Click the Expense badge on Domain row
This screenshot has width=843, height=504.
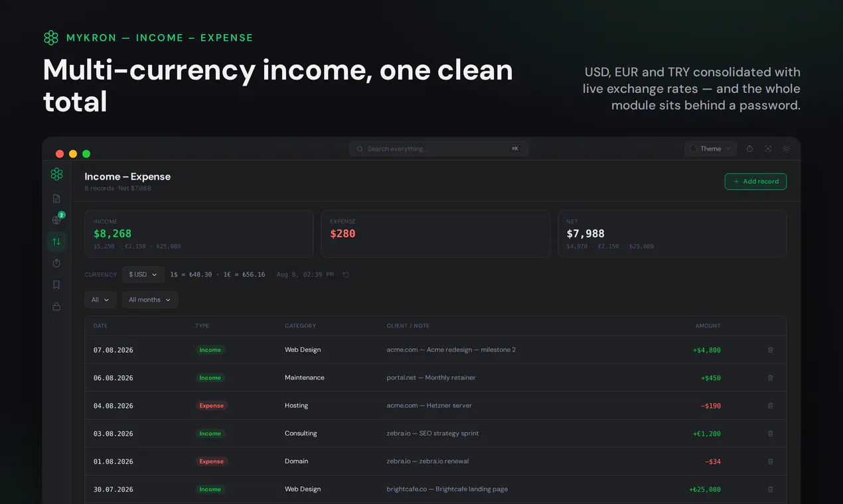point(212,461)
